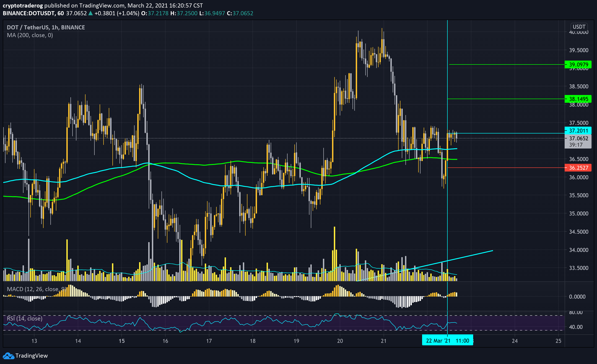Click date 24 on the time axis
The width and height of the screenshot is (597, 364).
click(x=514, y=341)
